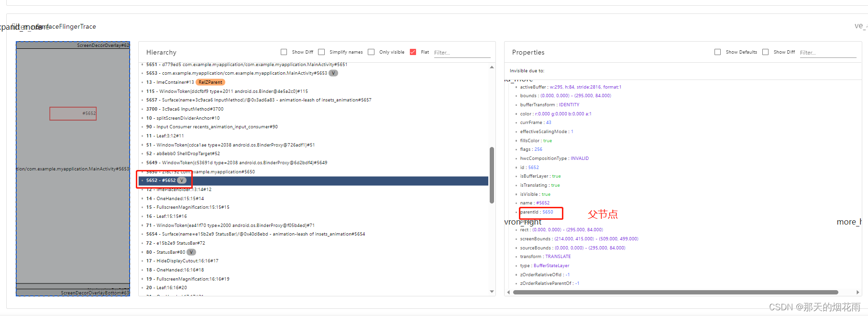The height and width of the screenshot is (316, 868).
Task: Select hierarchy row 5651 MainActivity#5651
Action: [x=247, y=65]
